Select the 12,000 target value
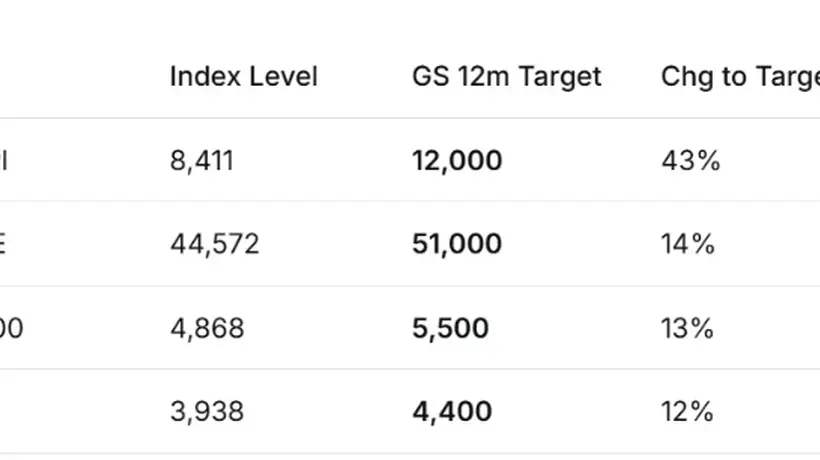Viewport: 820px width, 460px height. tap(457, 160)
